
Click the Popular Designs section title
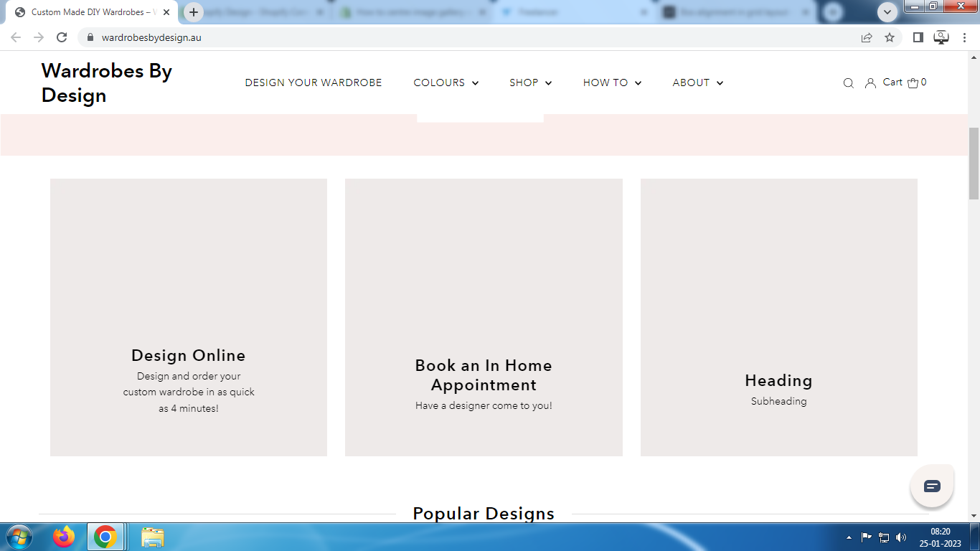click(x=484, y=514)
